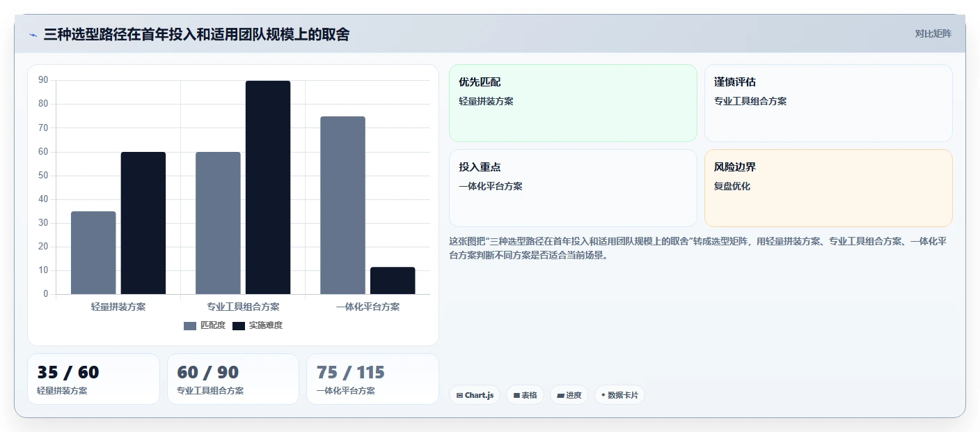Screen dimensions: 980x432
Task: Click the 实施难度 legend color box
Action: 239,326
